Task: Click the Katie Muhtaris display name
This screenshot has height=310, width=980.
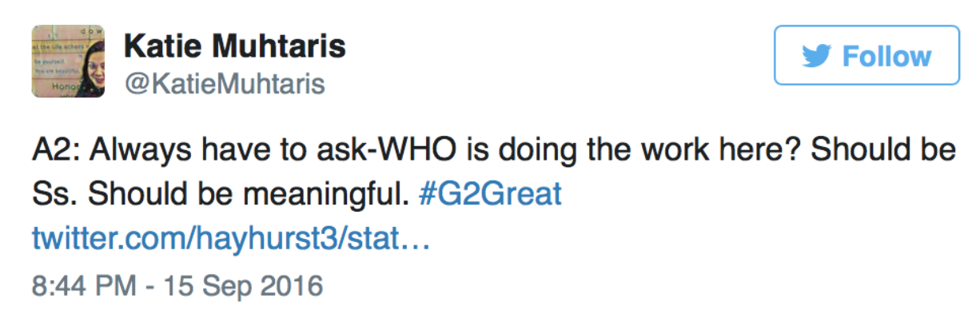Action: point(234,47)
